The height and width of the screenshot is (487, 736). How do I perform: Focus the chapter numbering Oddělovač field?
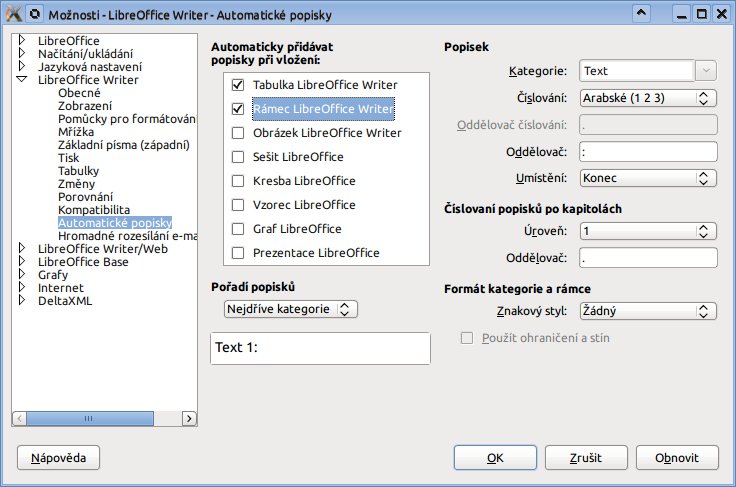[x=648, y=258]
